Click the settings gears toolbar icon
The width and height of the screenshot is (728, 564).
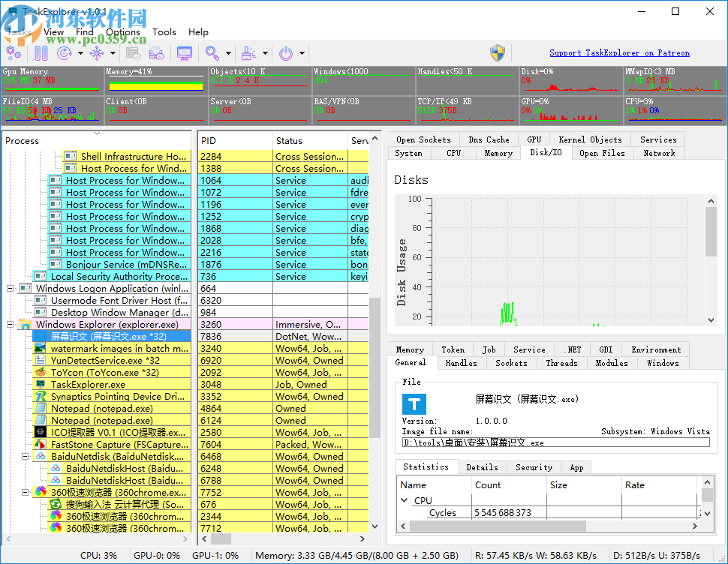coord(14,53)
